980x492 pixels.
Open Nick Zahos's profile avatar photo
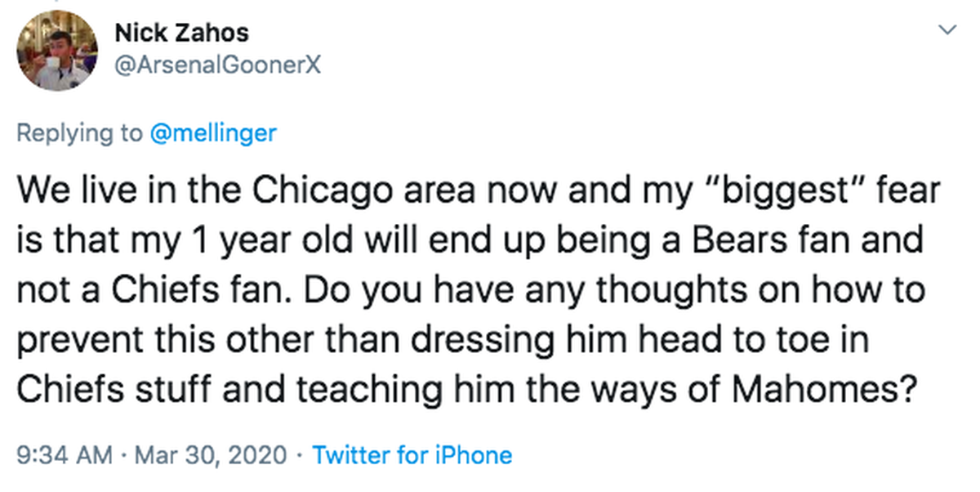(x=55, y=51)
